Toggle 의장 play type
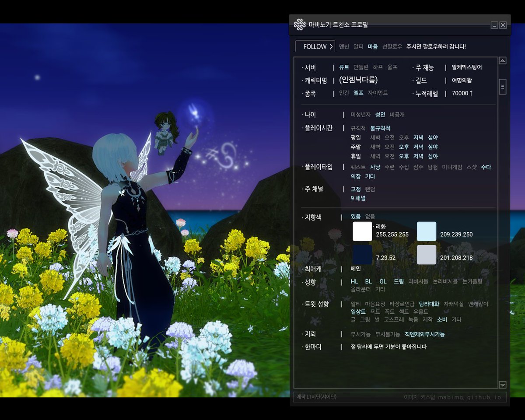 [356, 176]
